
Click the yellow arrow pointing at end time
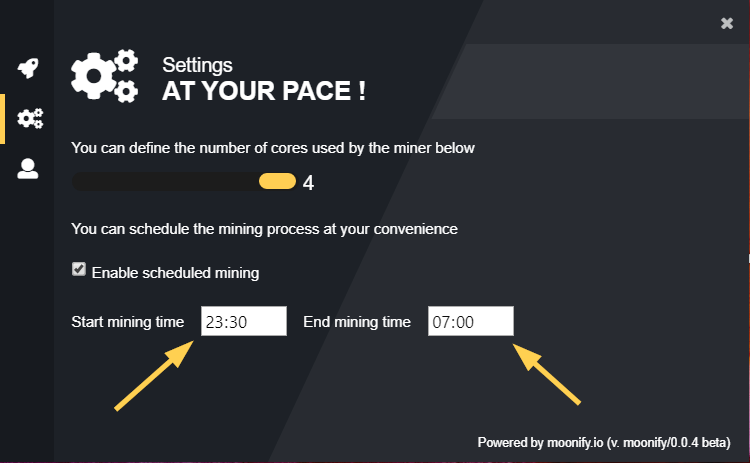click(547, 374)
